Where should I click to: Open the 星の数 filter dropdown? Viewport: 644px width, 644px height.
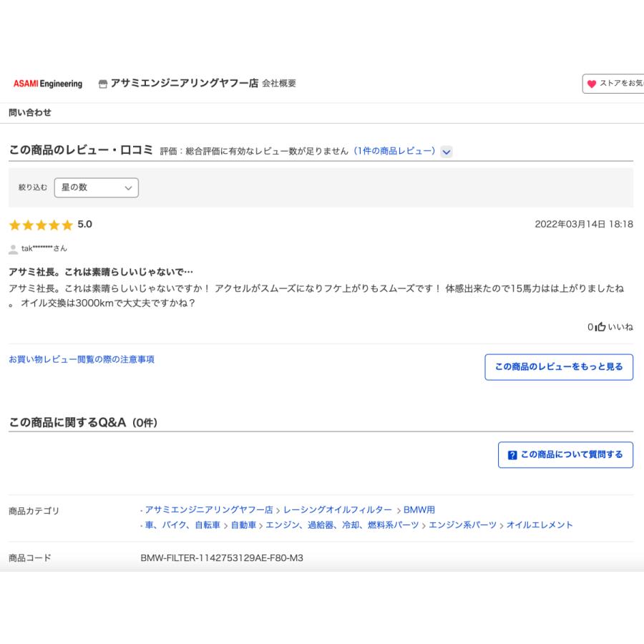click(x=97, y=187)
